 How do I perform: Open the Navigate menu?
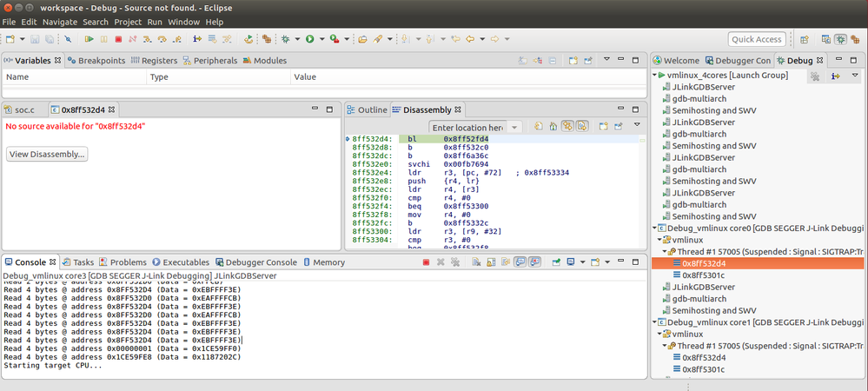click(60, 21)
